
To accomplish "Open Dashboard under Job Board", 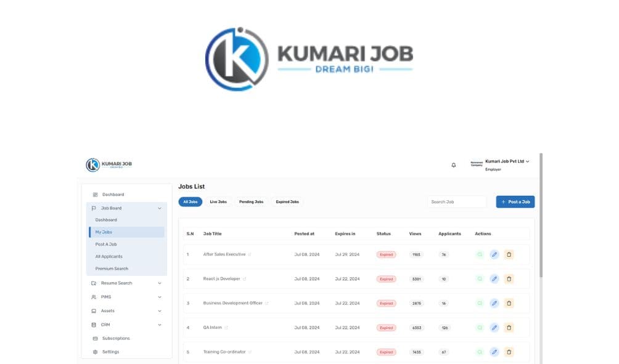I will point(106,220).
